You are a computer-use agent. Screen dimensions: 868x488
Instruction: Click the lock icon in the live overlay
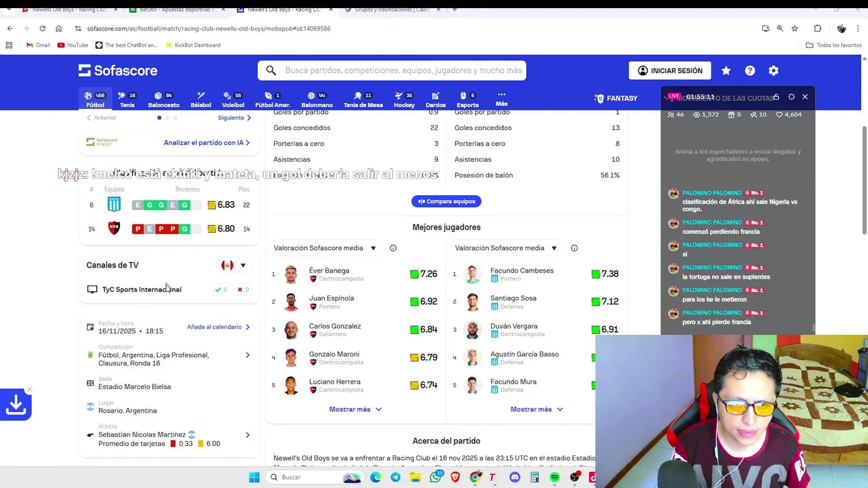tap(776, 97)
